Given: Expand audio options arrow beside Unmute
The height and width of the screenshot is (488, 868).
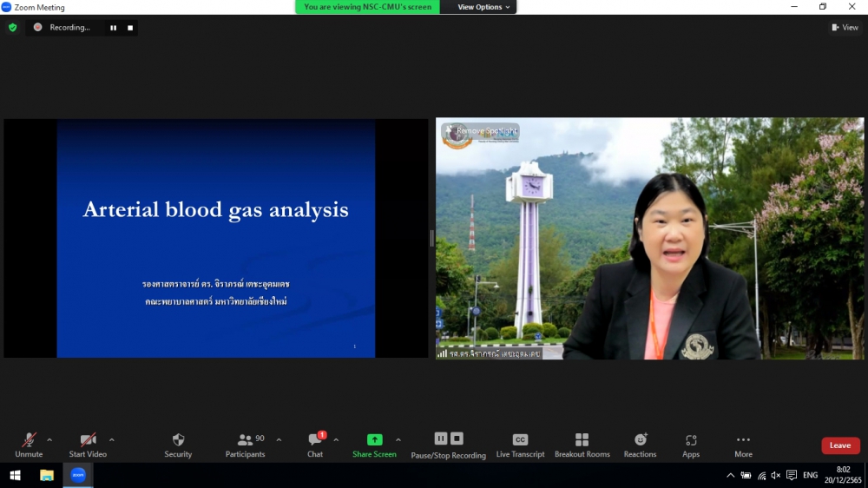Looking at the screenshot, I should [x=49, y=439].
